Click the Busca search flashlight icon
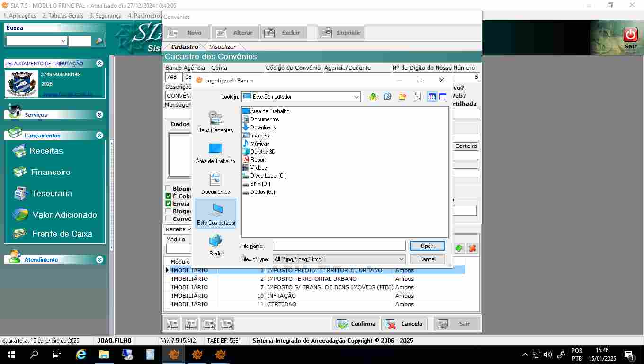This screenshot has height=364, width=644. pos(99,41)
